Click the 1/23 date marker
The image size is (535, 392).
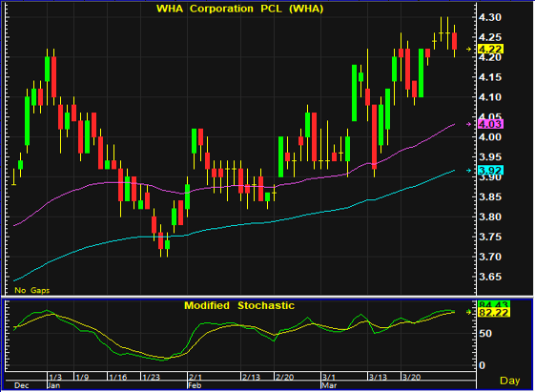pos(151,377)
